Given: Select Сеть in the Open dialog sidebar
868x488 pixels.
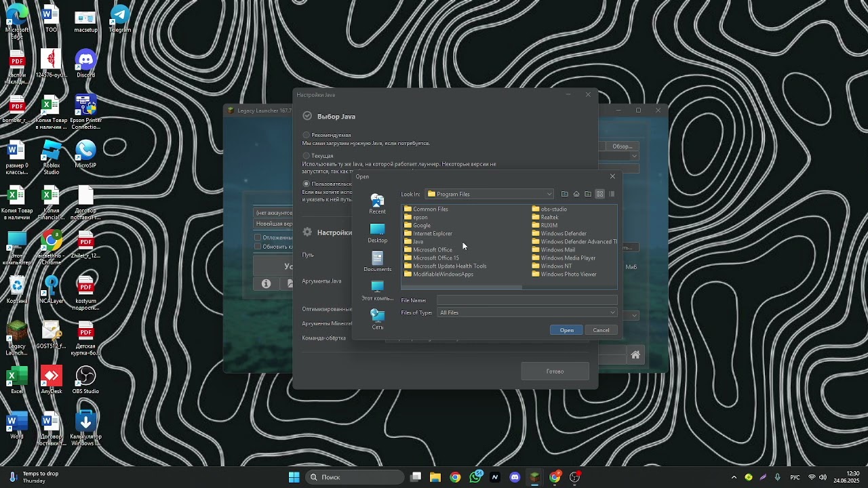Looking at the screenshot, I should click(x=377, y=319).
